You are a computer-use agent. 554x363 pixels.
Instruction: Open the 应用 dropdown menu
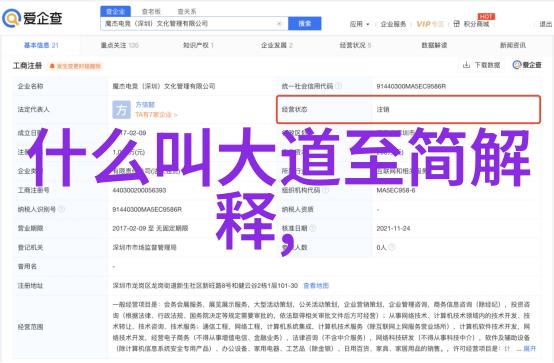(359, 24)
